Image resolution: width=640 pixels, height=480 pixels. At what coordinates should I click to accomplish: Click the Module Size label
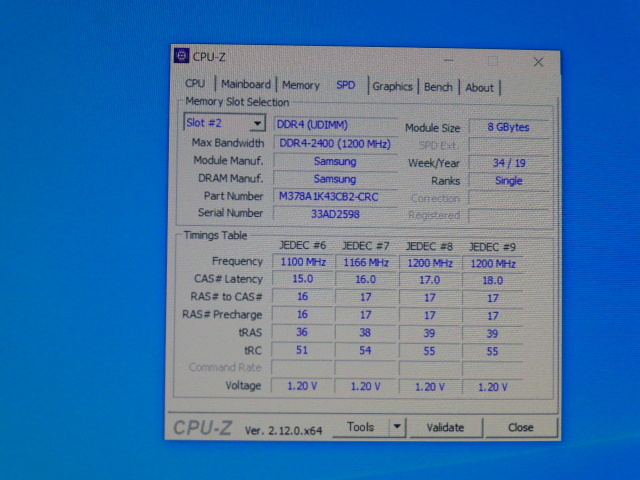433,128
